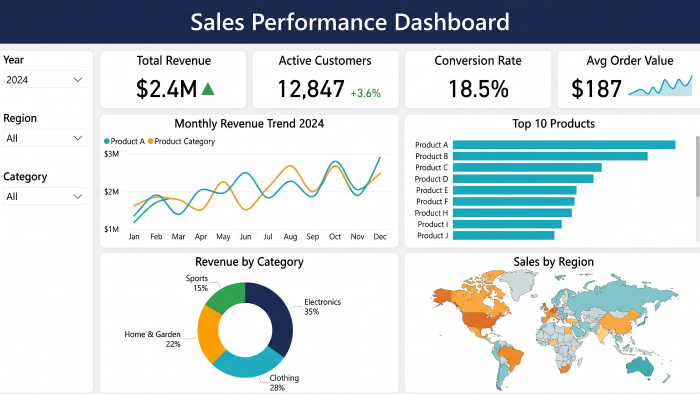The width and height of the screenshot is (700, 394).
Task: Toggle the Product Category legend entry
Action: (x=181, y=141)
